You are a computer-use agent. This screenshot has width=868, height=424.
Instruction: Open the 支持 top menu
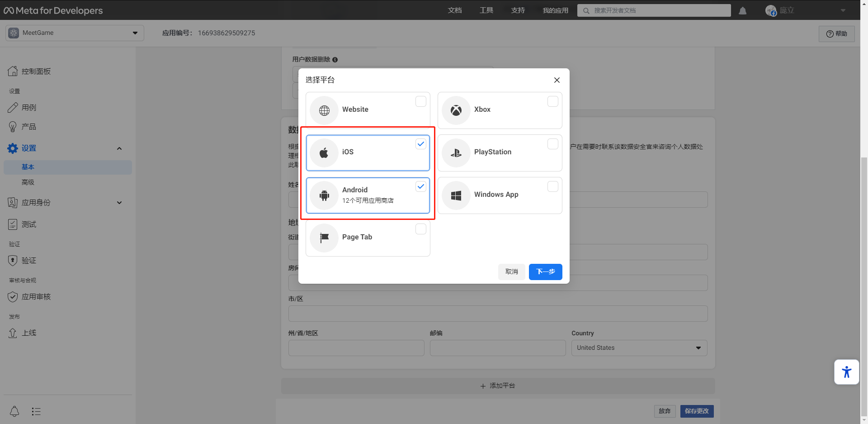pos(518,10)
